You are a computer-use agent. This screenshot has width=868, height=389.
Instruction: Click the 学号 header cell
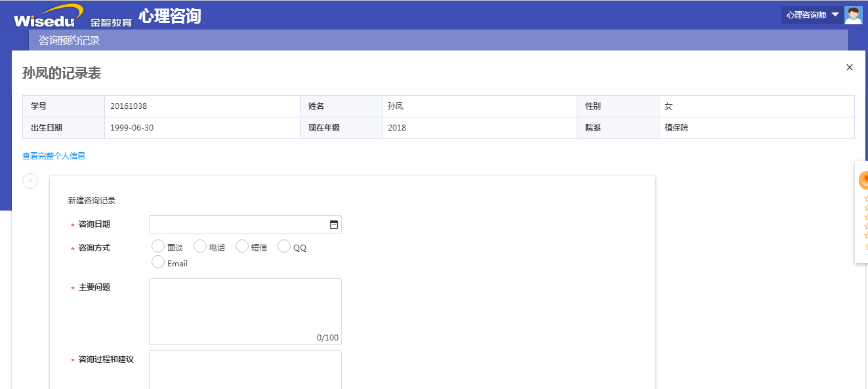(64, 106)
